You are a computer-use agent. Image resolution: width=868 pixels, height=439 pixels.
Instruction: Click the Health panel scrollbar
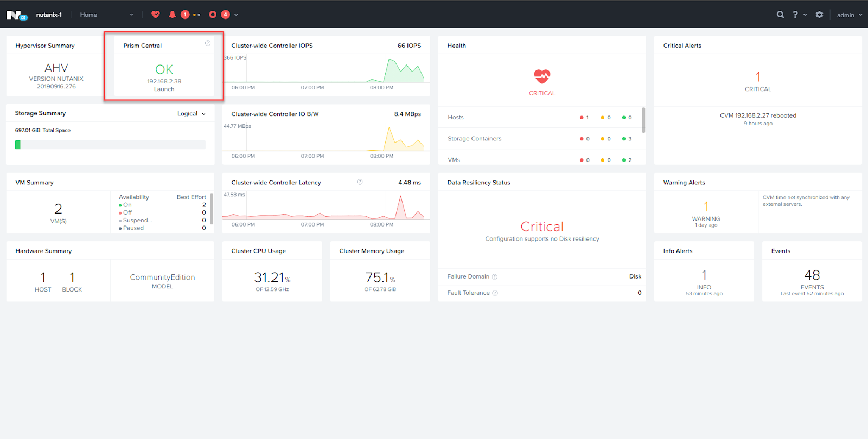(643, 120)
